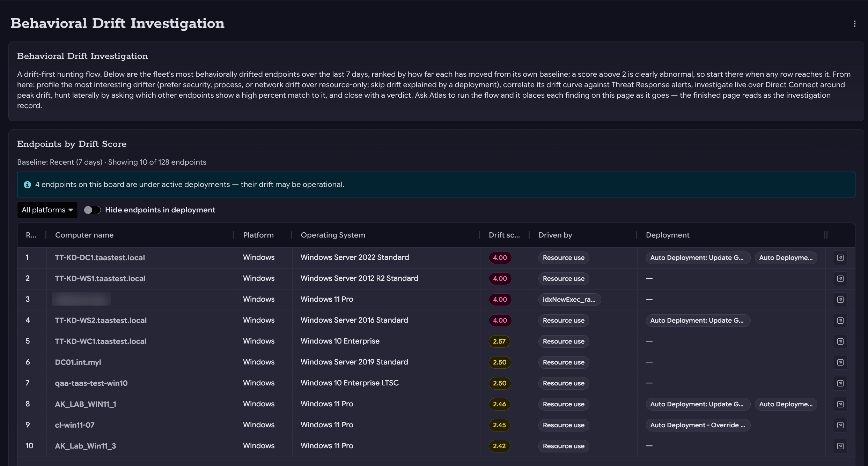Click the idxNewExec_ra... driver tag
The width and height of the screenshot is (868, 466).
pyautogui.click(x=569, y=300)
